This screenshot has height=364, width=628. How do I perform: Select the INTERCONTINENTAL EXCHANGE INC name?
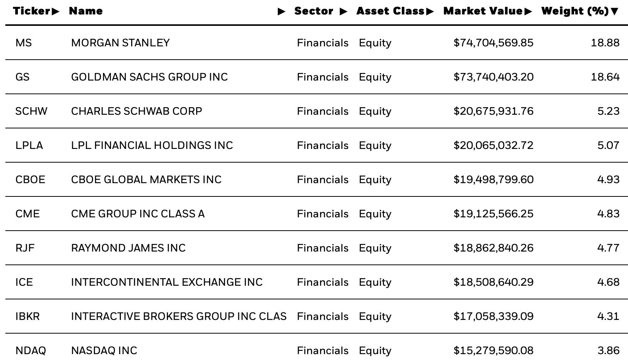167,282
